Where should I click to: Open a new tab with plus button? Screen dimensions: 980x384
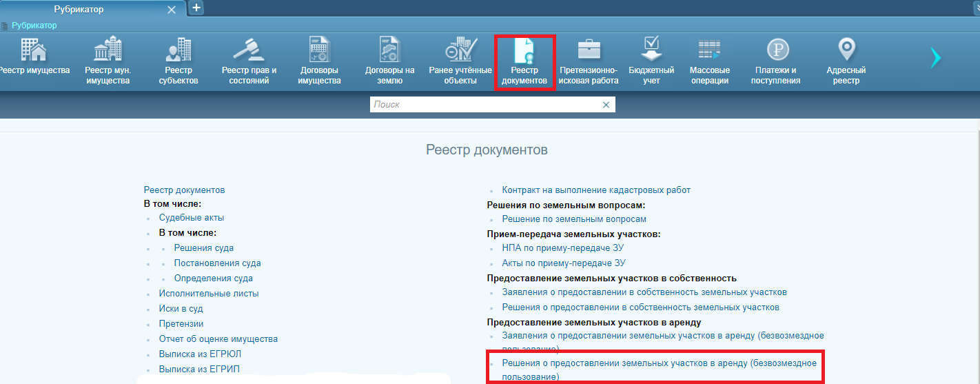pyautogui.click(x=196, y=8)
